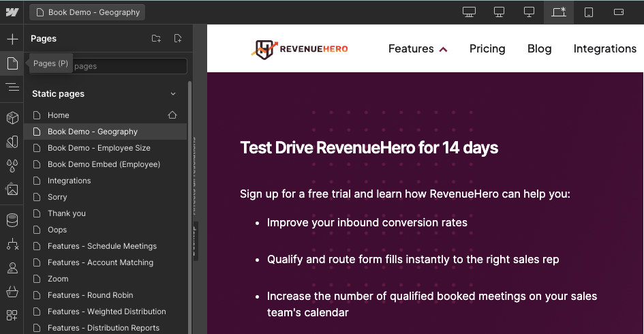Viewport: 644px width, 334px height.
Task: Switch to large desktop breakpoint
Action: coord(499,12)
